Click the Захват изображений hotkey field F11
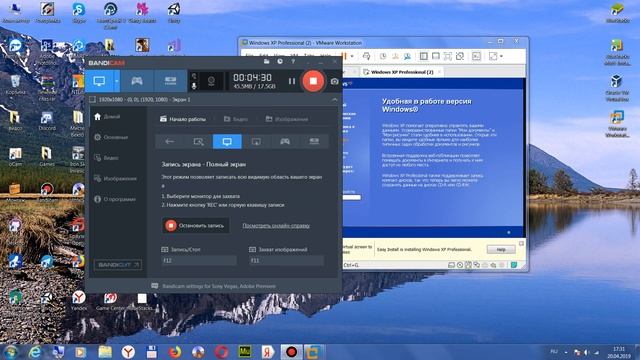 click(287, 260)
